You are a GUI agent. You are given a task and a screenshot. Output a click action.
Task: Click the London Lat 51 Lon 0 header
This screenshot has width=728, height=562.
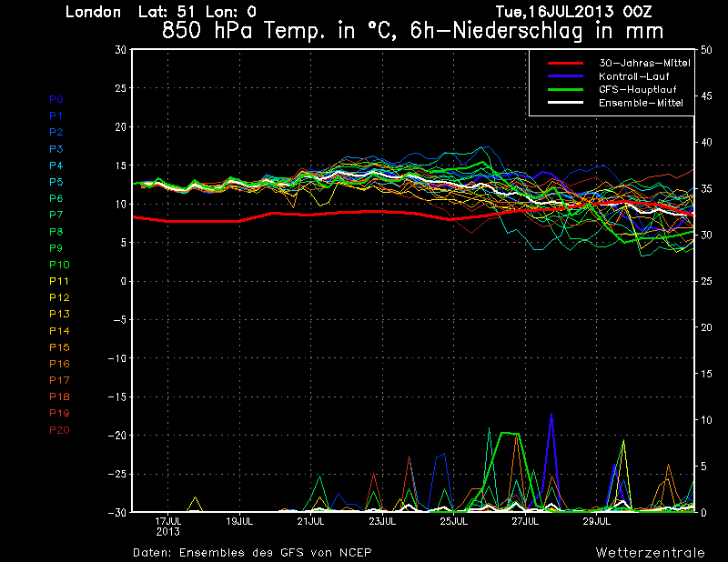(x=161, y=12)
